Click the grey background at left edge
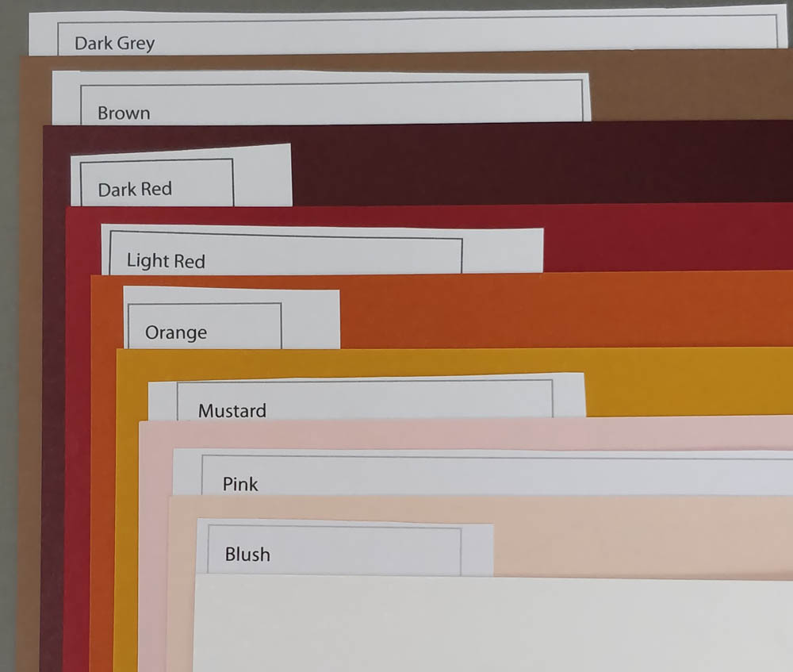 [8, 357]
